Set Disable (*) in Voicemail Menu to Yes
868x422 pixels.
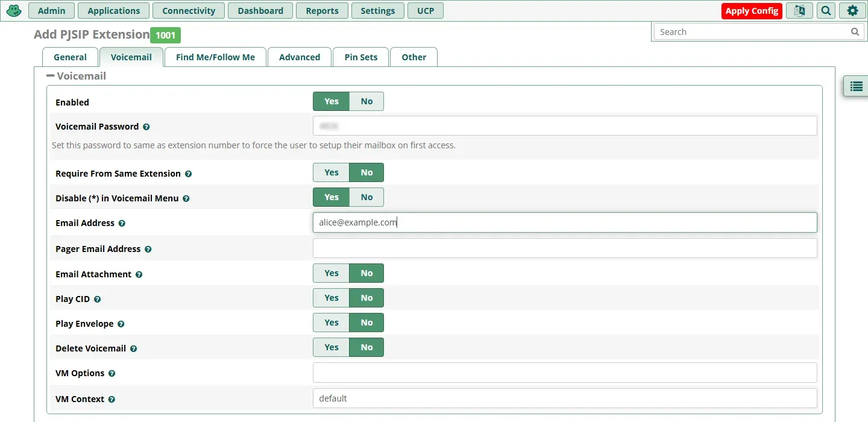coord(331,197)
